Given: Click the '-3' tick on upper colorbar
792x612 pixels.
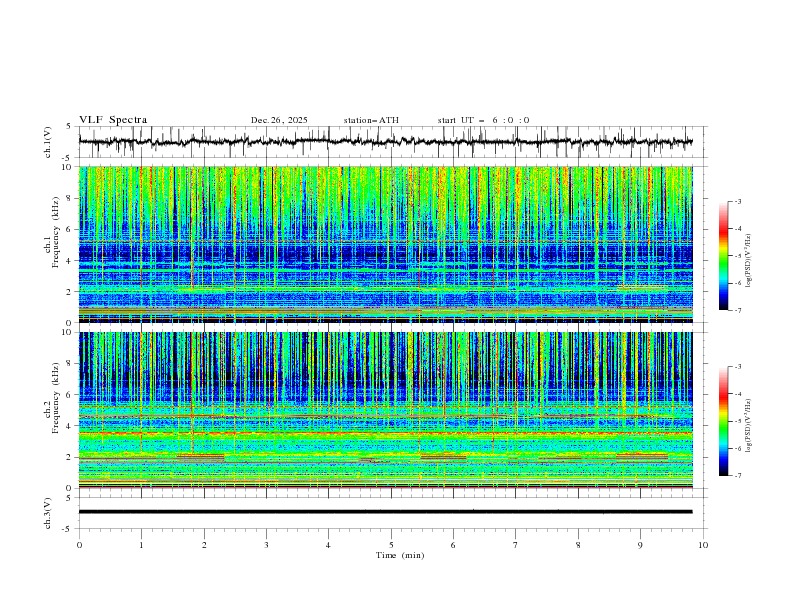Looking at the screenshot, I should [737, 201].
